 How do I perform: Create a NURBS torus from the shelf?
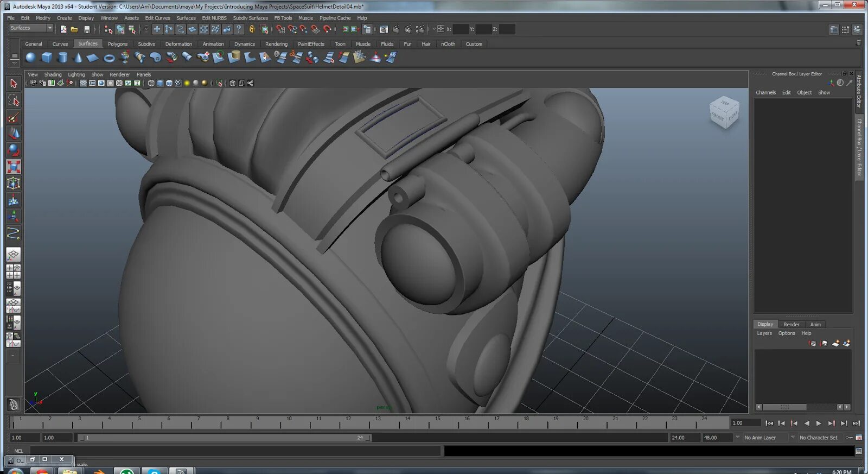pyautogui.click(x=109, y=57)
